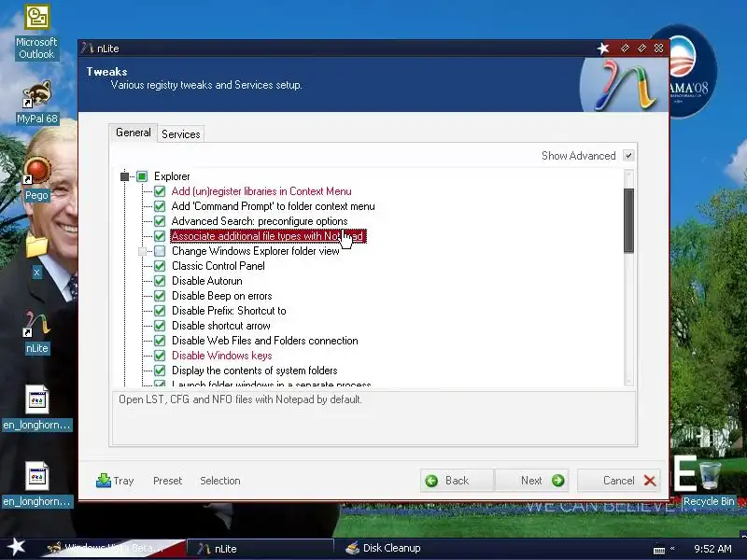Viewport: 747px width, 560px height.
Task: Uncheck Display the contents of system folders
Action: [x=160, y=371]
